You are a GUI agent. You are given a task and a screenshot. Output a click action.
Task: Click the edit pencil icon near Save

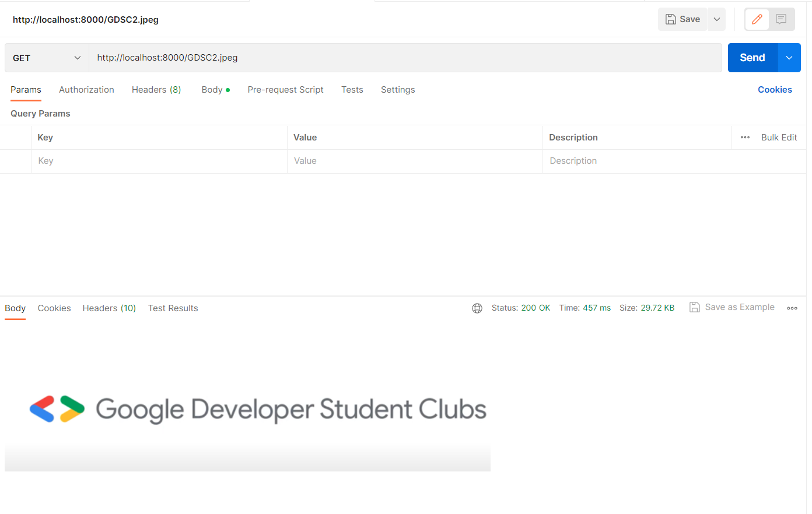click(x=757, y=19)
